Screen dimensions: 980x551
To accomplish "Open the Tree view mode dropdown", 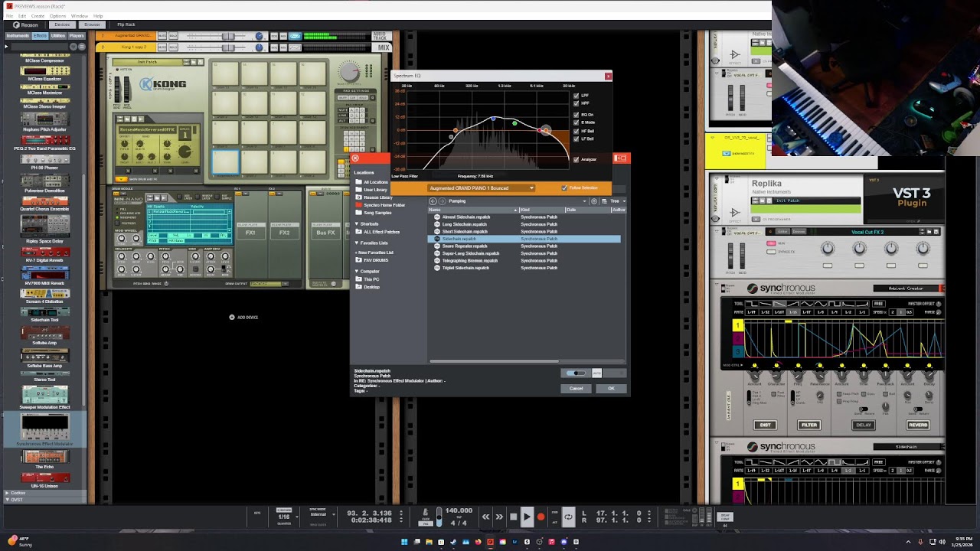I will click(614, 201).
